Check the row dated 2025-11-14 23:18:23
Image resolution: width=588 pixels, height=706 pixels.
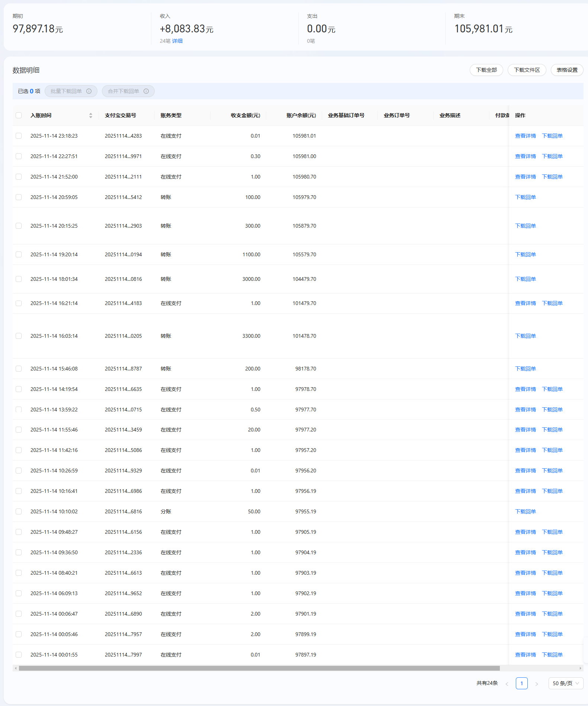19,136
